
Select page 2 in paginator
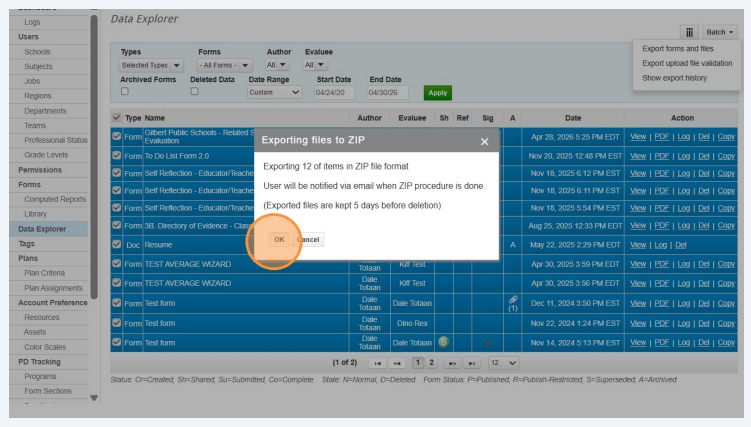432,362
